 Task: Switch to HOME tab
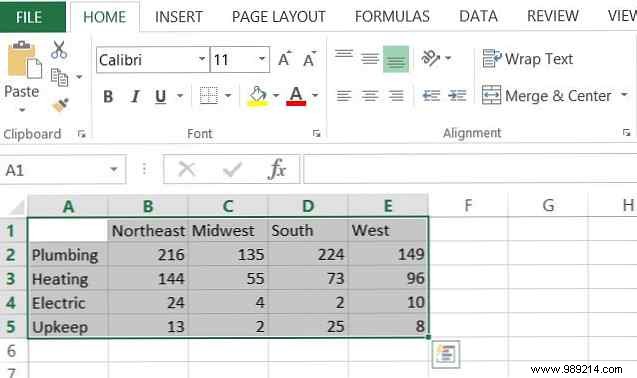pyautogui.click(x=104, y=17)
